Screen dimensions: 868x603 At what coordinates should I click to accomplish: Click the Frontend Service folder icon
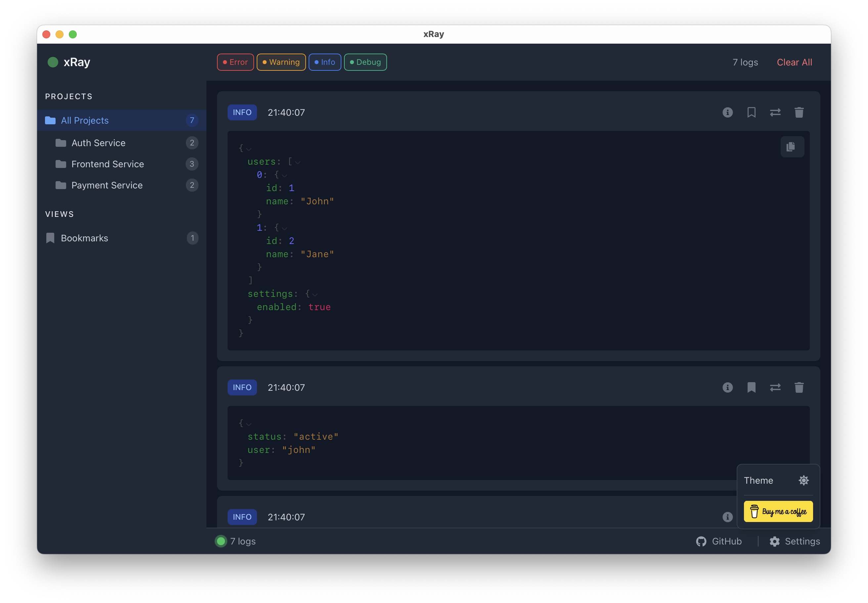pyautogui.click(x=61, y=164)
